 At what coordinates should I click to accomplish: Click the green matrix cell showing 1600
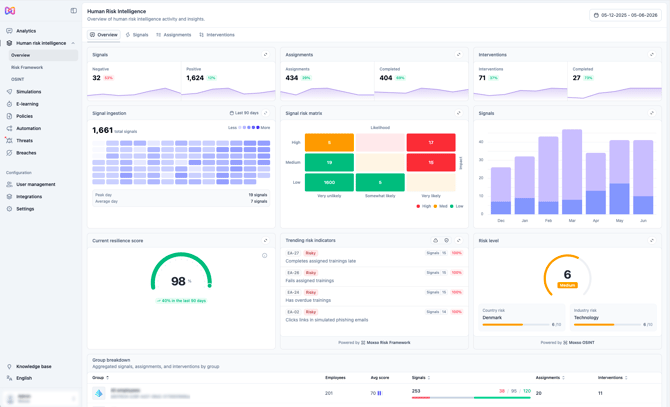coord(329,182)
